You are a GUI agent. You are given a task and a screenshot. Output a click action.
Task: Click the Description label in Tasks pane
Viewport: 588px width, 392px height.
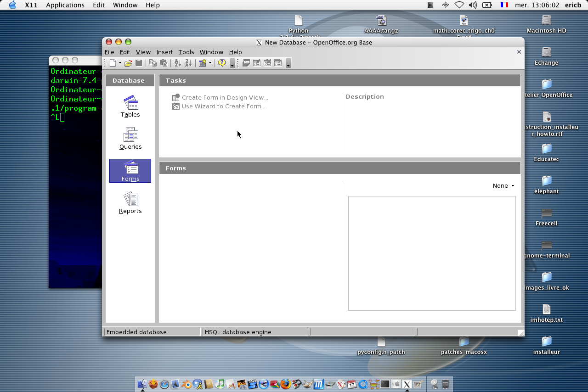click(x=365, y=96)
